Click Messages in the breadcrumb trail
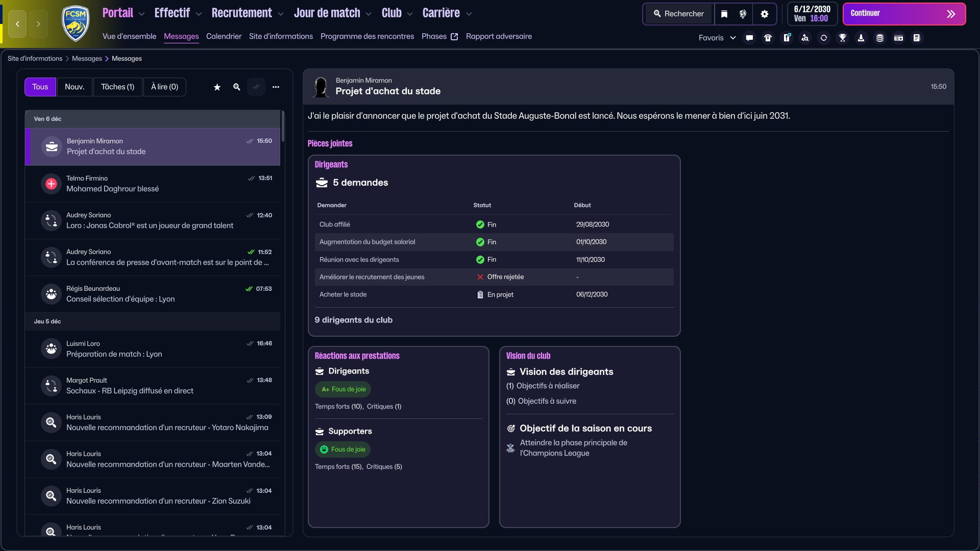The image size is (980, 551). 87,59
